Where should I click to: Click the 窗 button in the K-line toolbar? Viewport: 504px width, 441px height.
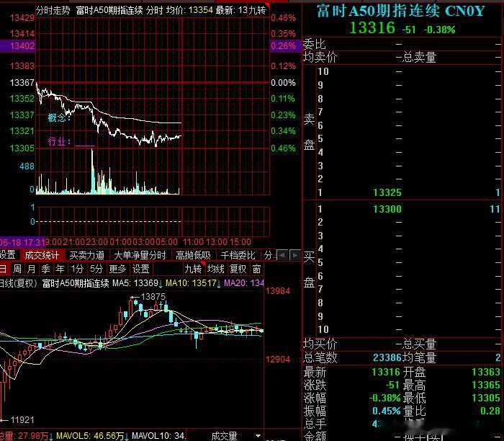click(x=256, y=269)
